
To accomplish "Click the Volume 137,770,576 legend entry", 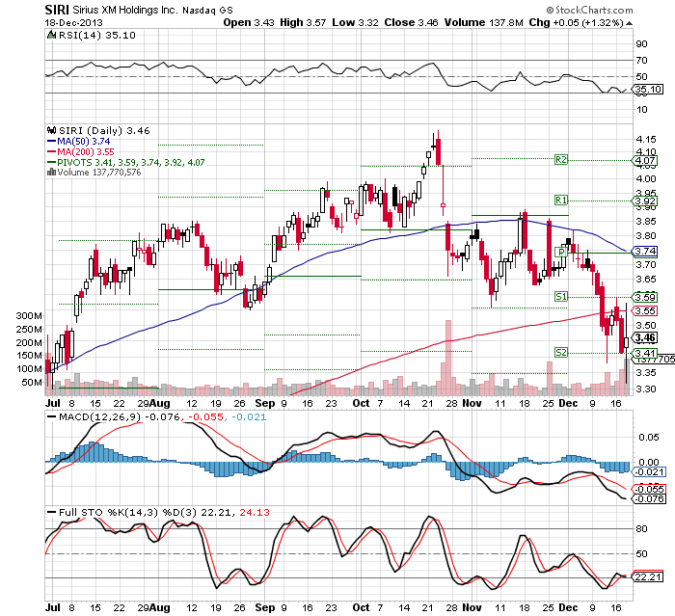I will 99,173.
